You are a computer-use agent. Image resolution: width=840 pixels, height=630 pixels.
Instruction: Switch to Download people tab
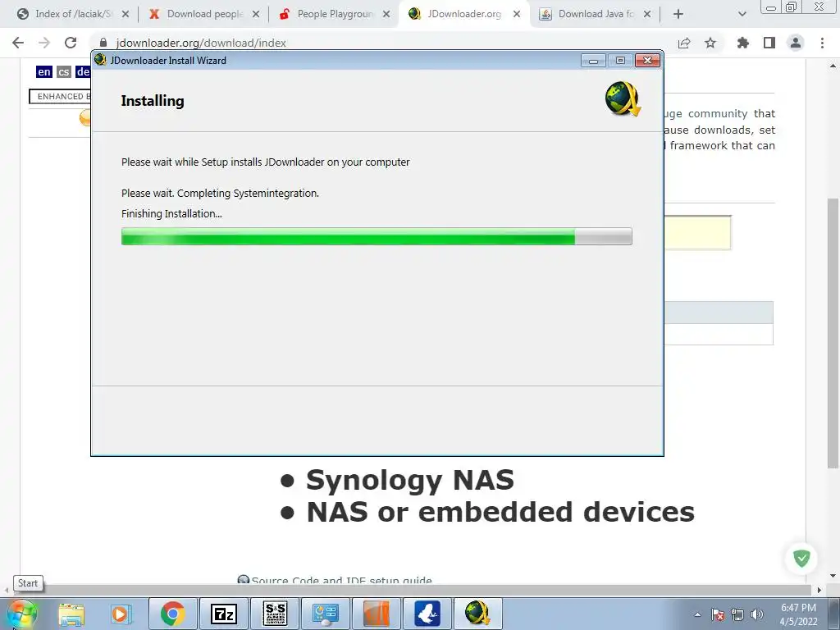coord(203,14)
